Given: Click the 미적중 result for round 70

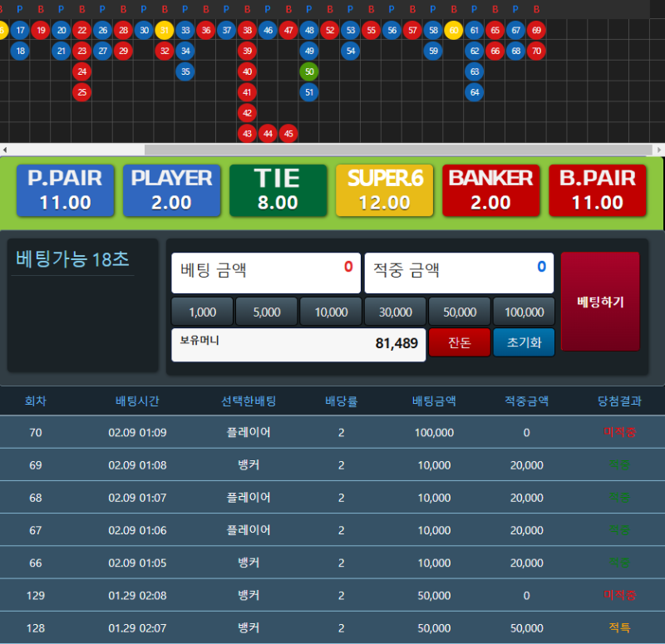Looking at the screenshot, I should (619, 432).
